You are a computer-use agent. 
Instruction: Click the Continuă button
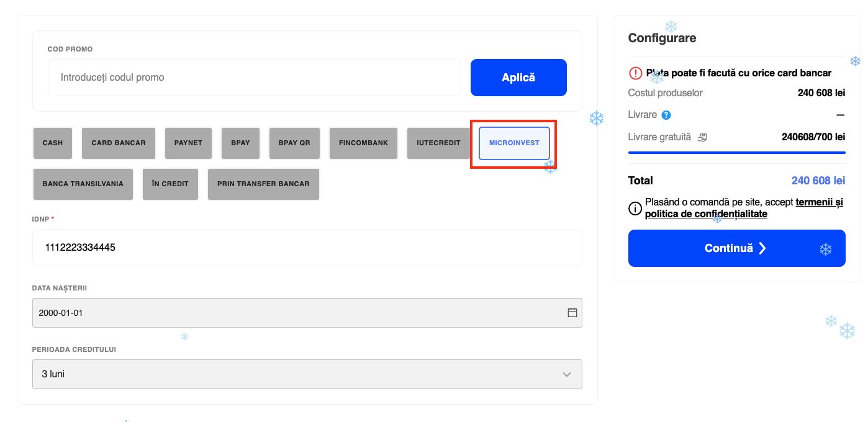coord(736,248)
